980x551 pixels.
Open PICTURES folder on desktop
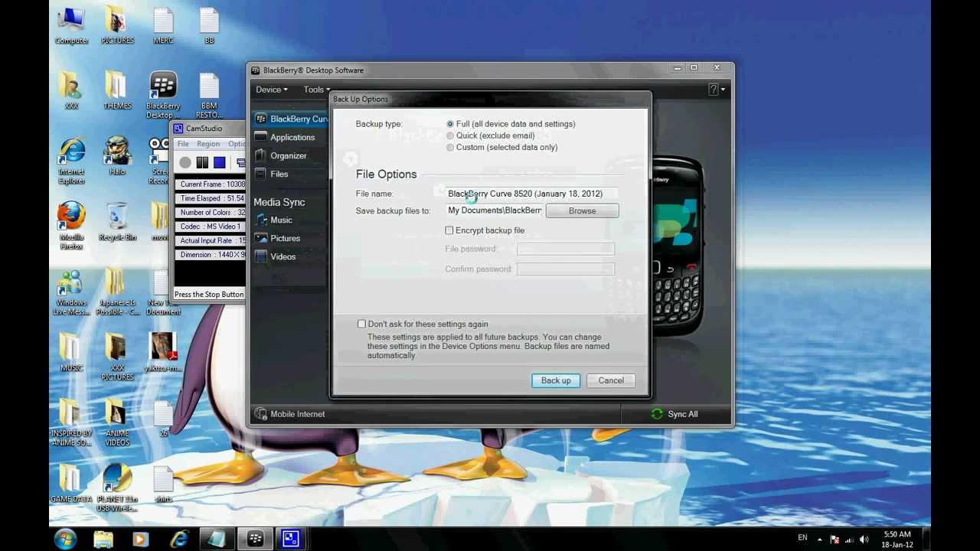[x=117, y=27]
